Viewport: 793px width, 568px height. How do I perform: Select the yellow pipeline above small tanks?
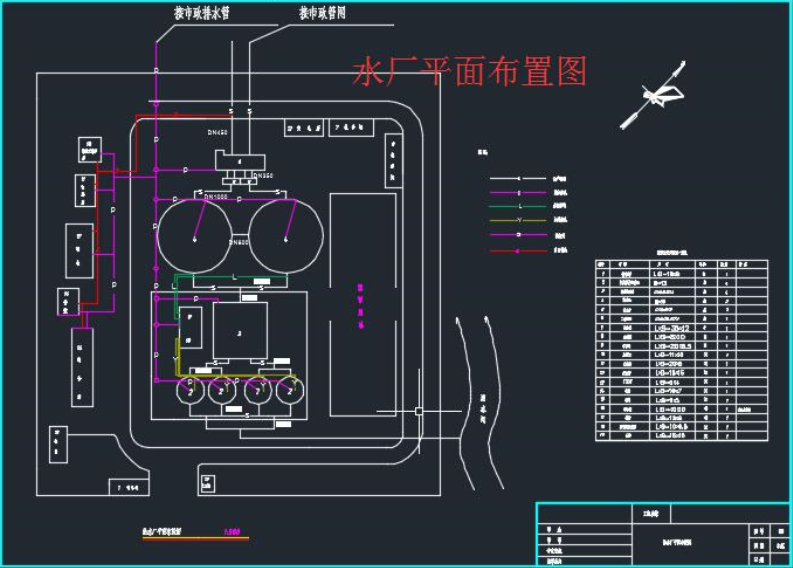(236, 376)
